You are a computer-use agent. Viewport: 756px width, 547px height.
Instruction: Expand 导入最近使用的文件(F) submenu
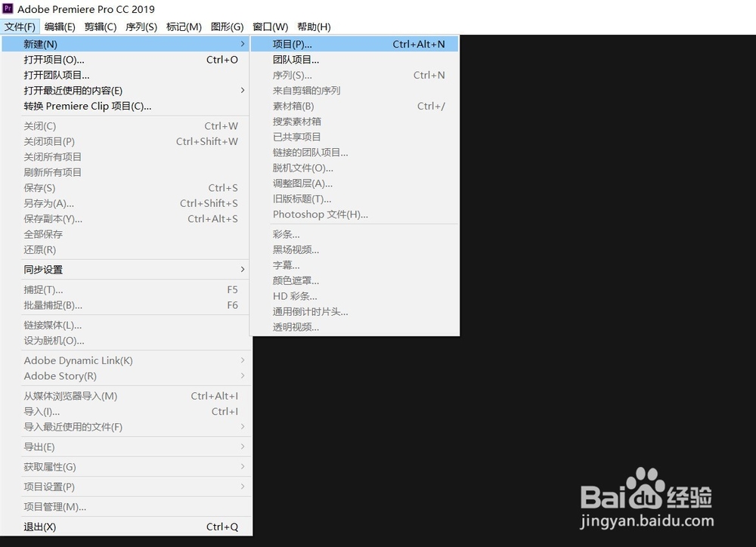click(x=125, y=427)
